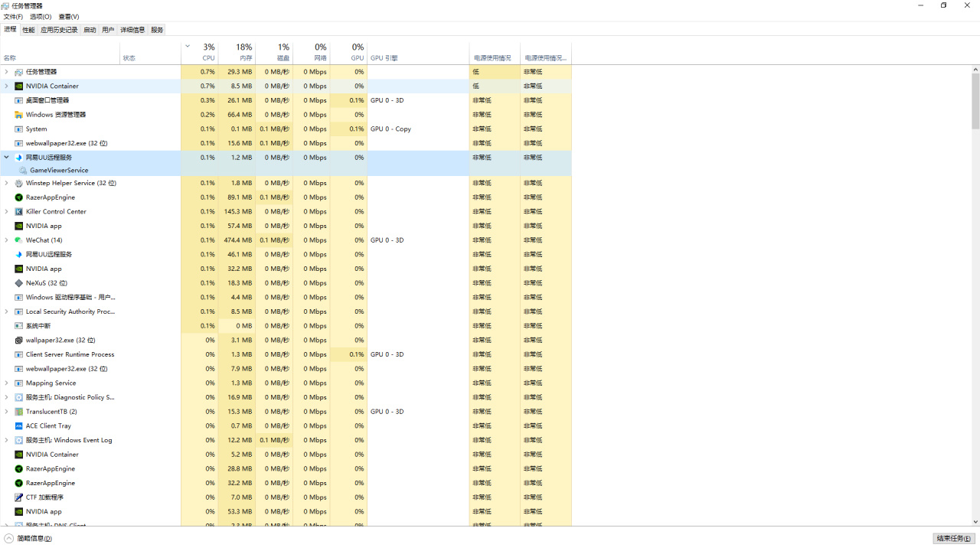This screenshot has height=551, width=980.
Task: Select the wallpaper32.exe (32 位) icon
Action: [19, 340]
